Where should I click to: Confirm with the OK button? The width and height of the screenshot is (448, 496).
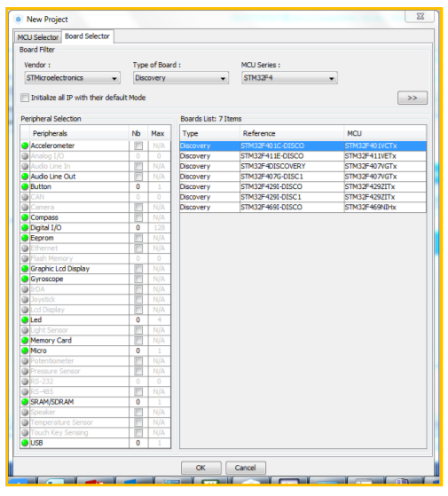point(201,468)
